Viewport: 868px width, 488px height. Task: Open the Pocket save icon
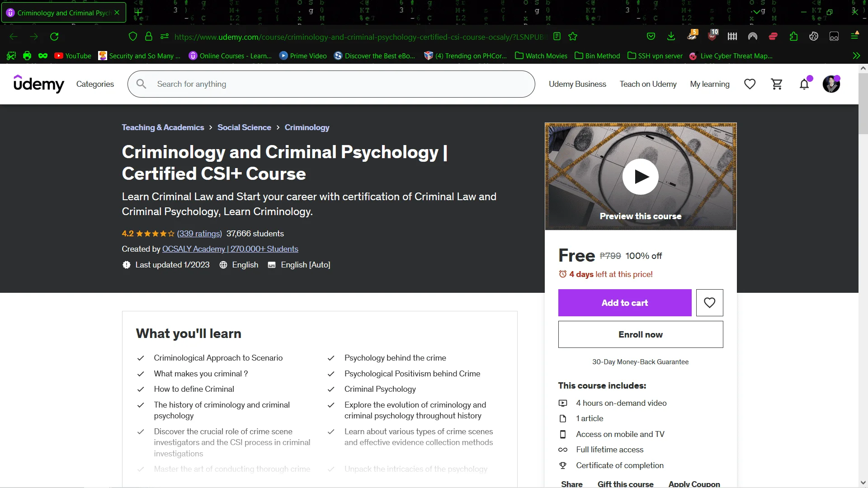point(651,37)
